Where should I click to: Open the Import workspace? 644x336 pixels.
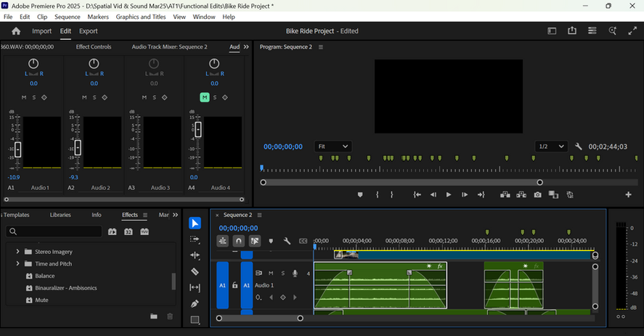[41, 31]
